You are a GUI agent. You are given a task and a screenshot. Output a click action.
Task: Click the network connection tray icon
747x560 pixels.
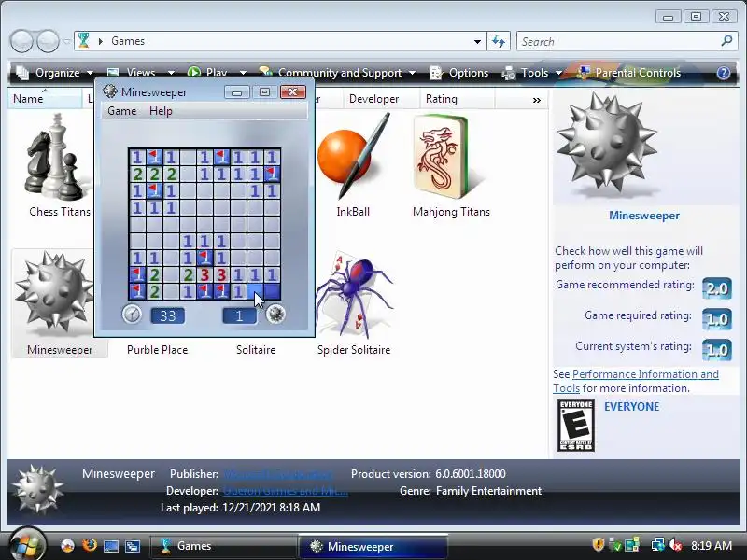(658, 545)
